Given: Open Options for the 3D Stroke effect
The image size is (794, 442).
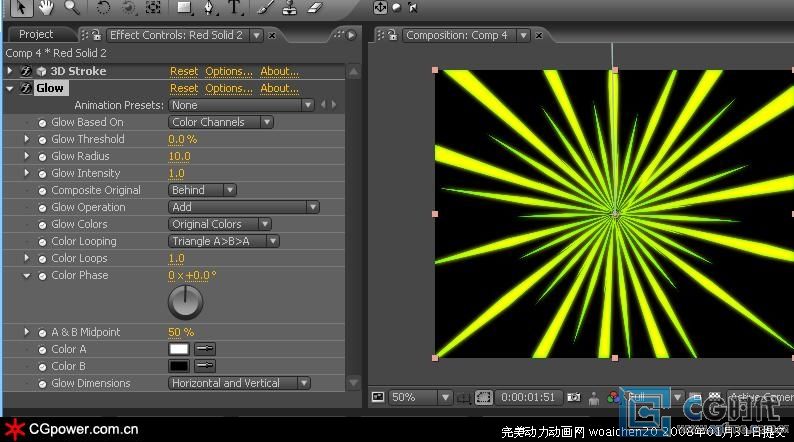Looking at the screenshot, I should [228, 71].
